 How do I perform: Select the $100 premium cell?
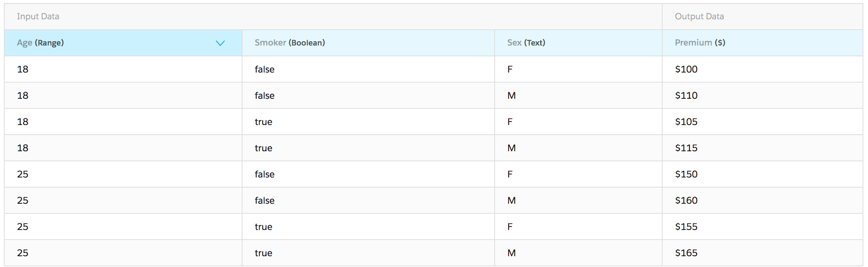click(x=763, y=69)
